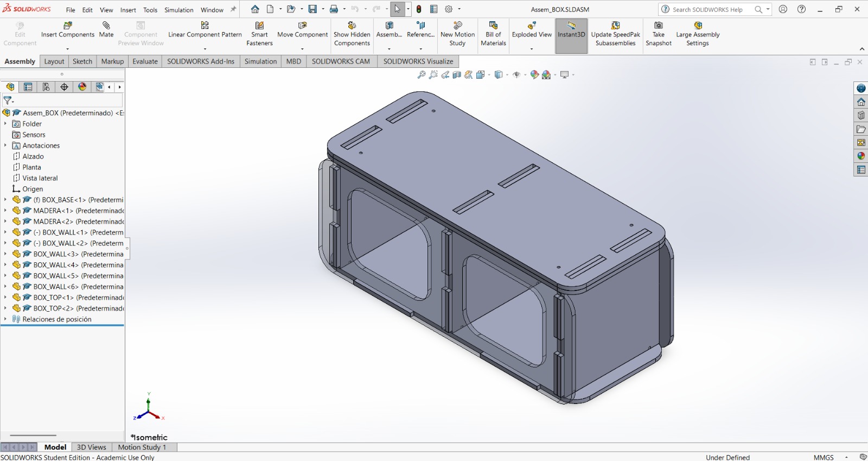
Task: Click the Rebuild traffic light icon
Action: tap(419, 9)
